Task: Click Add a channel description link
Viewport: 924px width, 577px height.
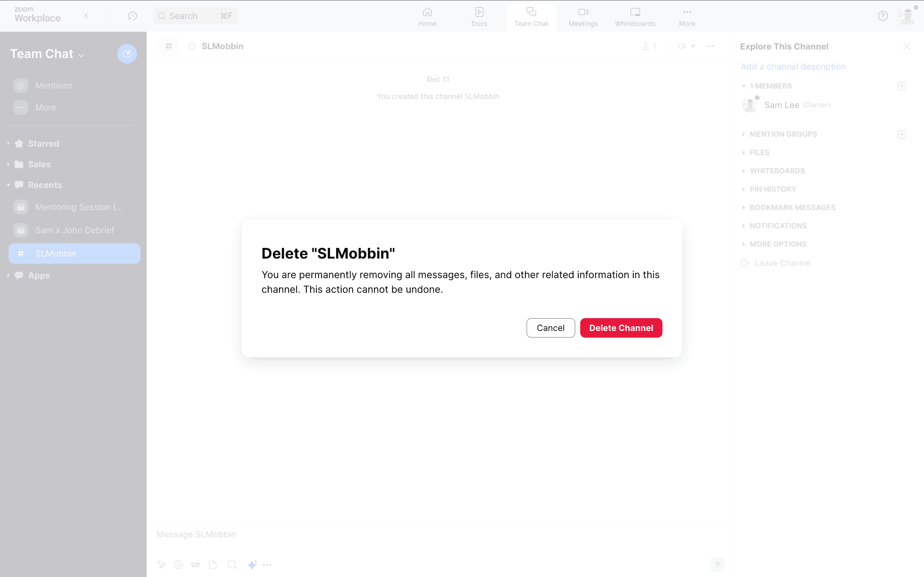Action: [x=793, y=67]
